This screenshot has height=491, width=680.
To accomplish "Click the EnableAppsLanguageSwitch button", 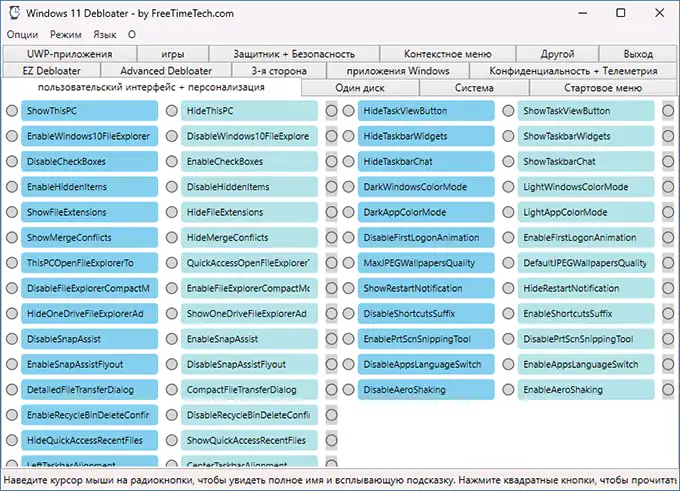I will (x=586, y=364).
